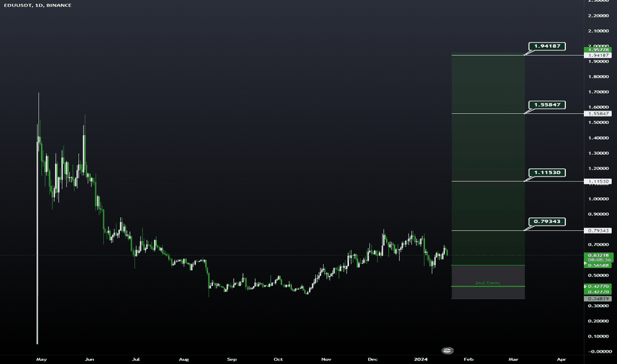Screen dimensions: 617x364
Task: Click the green 0.56588 price axis label
Action: click(598, 265)
